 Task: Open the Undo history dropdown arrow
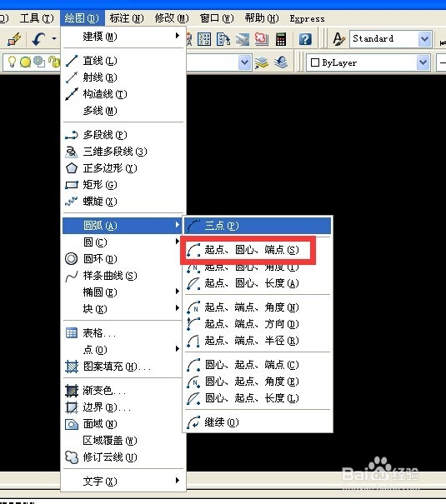(x=54, y=39)
